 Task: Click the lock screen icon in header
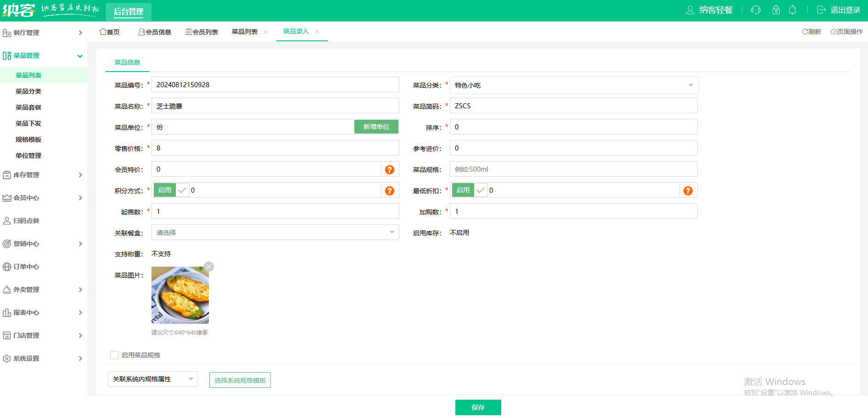click(776, 10)
